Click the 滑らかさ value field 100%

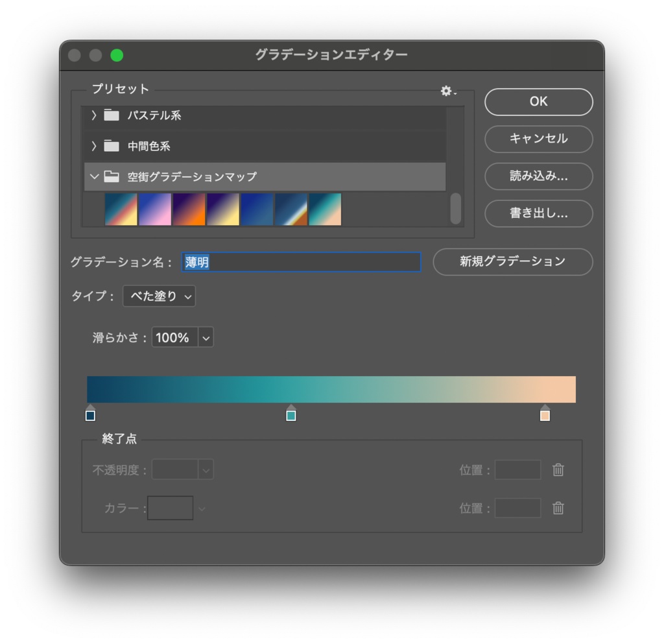tap(174, 337)
